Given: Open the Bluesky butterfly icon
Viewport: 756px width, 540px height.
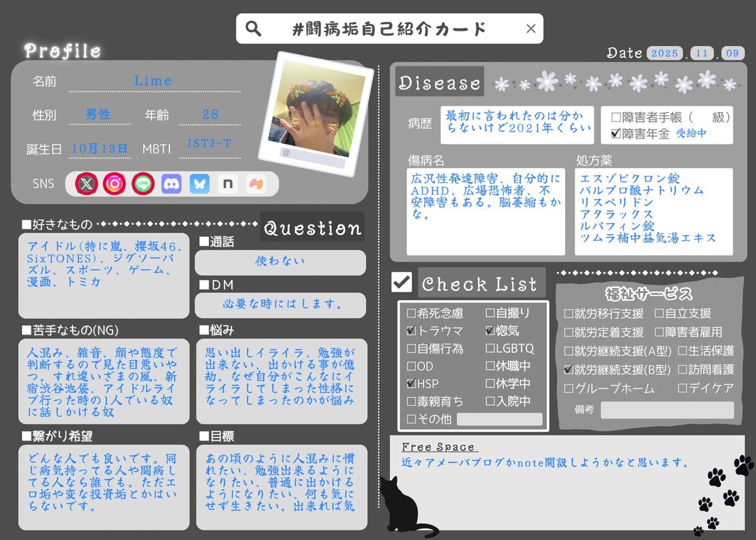Looking at the screenshot, I should [x=200, y=184].
